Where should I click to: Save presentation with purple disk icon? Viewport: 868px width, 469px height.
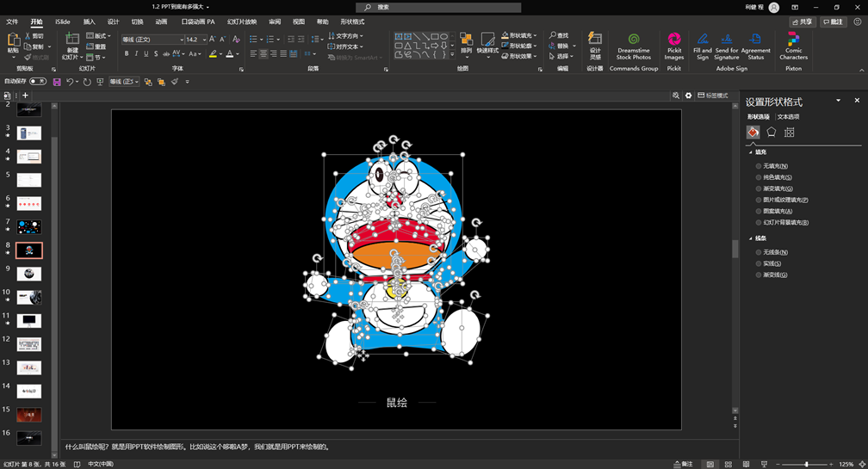tap(57, 82)
